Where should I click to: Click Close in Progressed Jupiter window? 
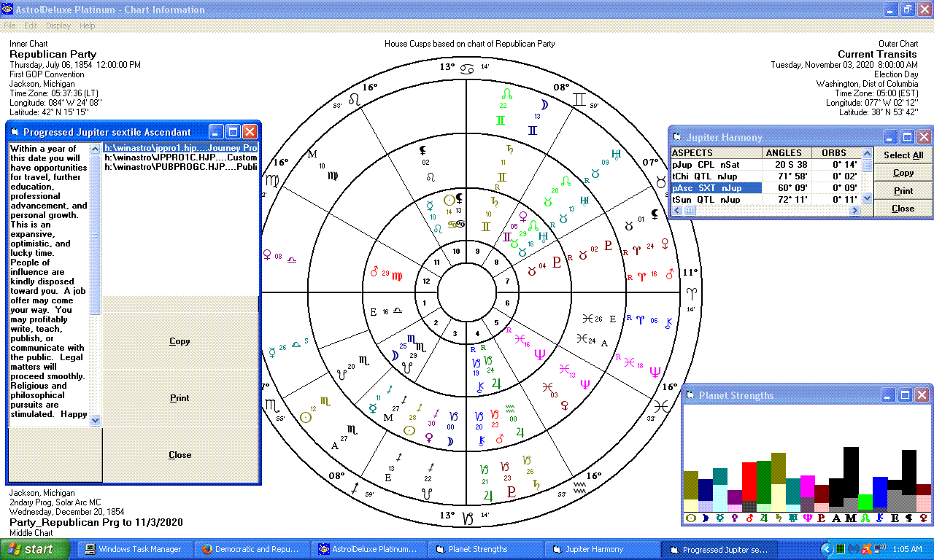coord(180,454)
